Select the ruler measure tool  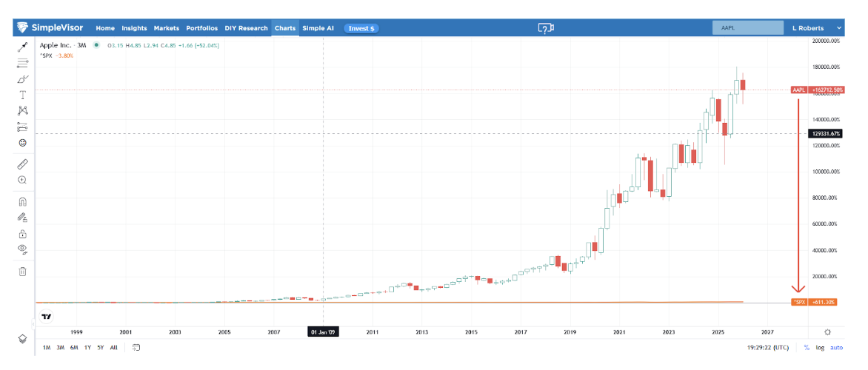click(x=23, y=164)
